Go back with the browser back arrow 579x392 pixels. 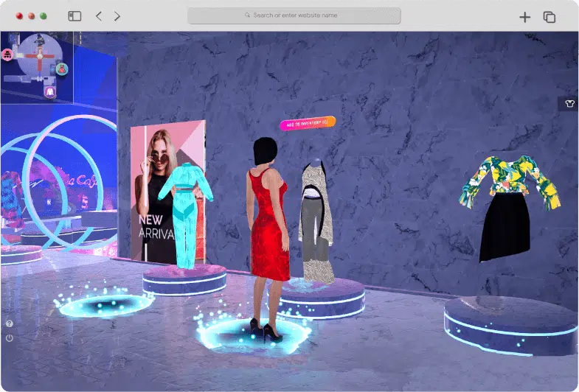(x=99, y=16)
